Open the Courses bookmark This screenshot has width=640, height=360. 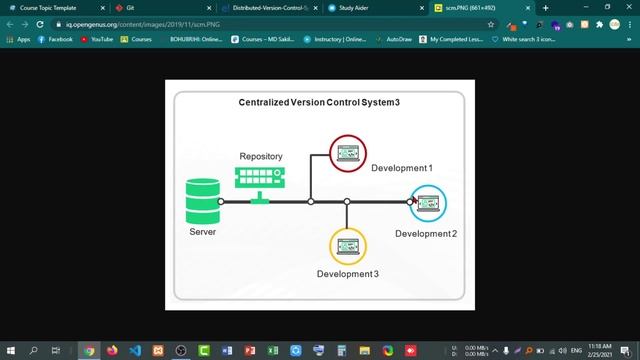click(136, 39)
